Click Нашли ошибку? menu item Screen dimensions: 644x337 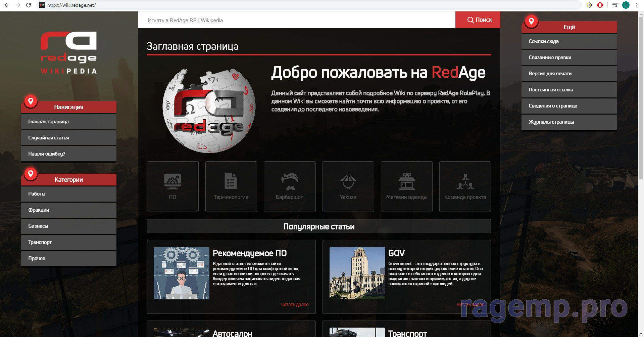pyautogui.click(x=68, y=154)
